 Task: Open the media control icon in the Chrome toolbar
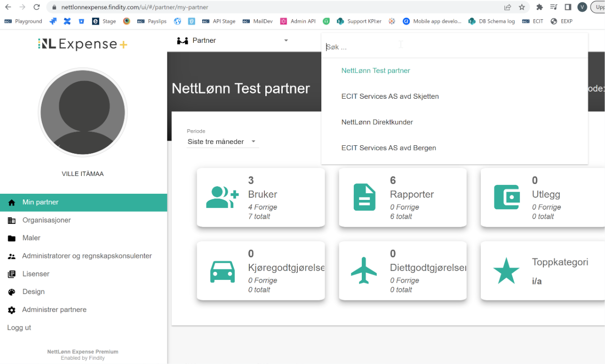(554, 7)
